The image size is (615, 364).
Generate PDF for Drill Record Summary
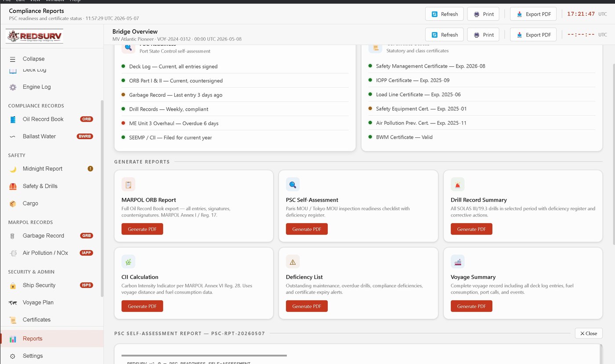tap(471, 229)
